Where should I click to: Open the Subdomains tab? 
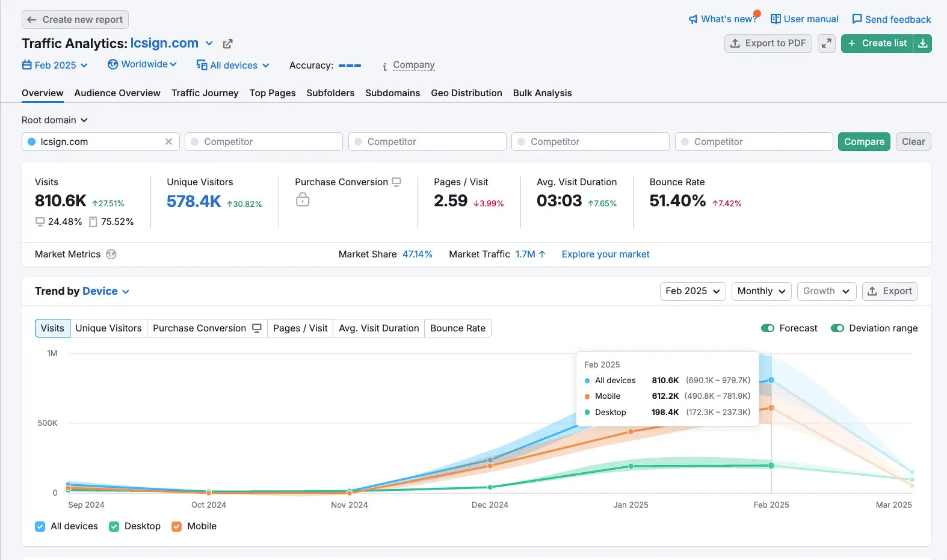tap(393, 93)
